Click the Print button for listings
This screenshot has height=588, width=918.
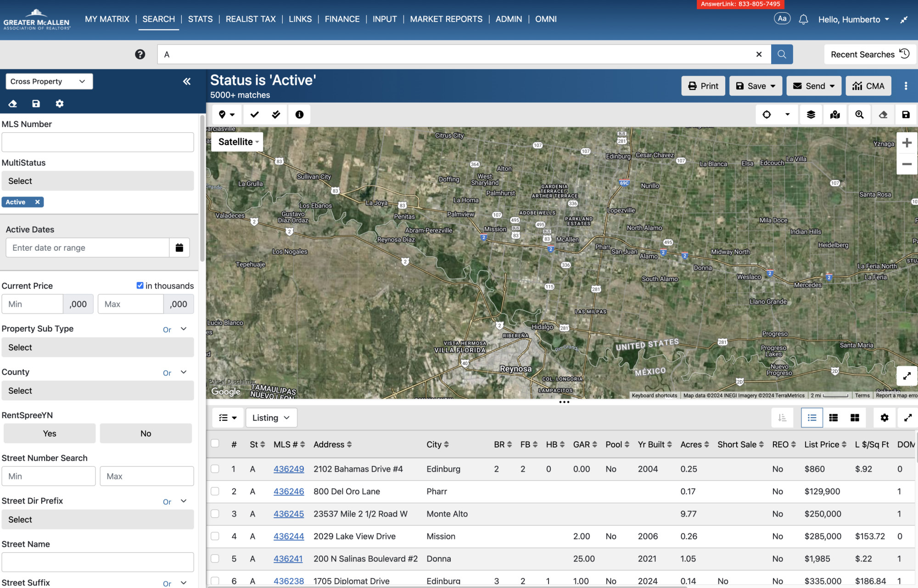tap(703, 86)
